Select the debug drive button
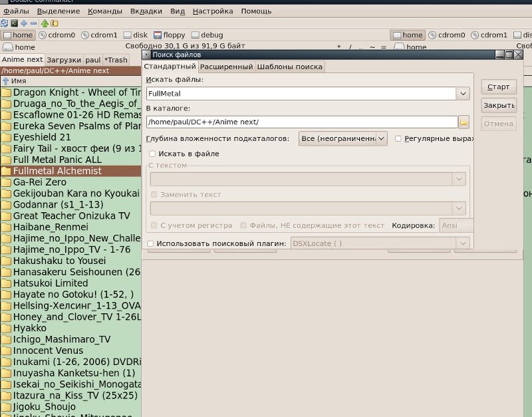The width and height of the screenshot is (532, 417). [207, 35]
